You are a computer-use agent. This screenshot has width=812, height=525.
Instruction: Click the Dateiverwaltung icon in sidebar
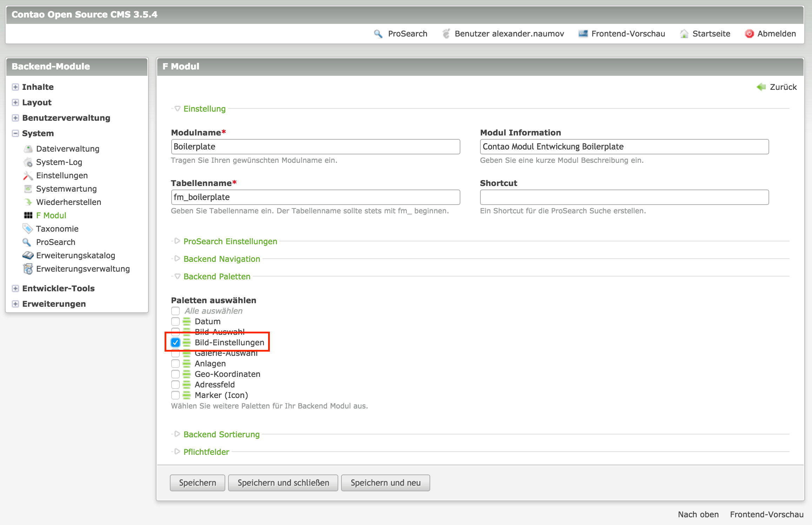(x=28, y=149)
